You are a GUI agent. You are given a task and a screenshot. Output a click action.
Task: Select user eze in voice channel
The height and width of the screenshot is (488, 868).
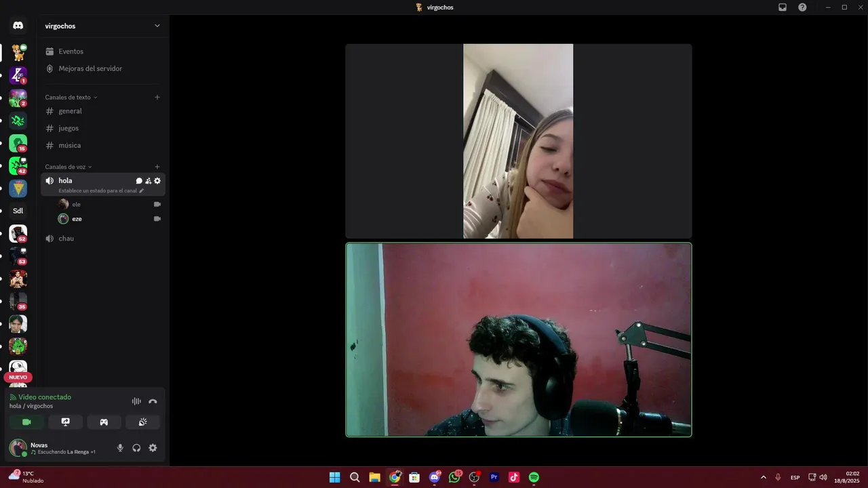coord(108,219)
